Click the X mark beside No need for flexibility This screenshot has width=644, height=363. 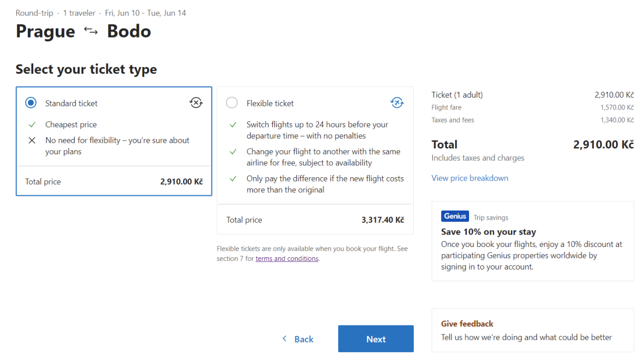click(x=32, y=141)
